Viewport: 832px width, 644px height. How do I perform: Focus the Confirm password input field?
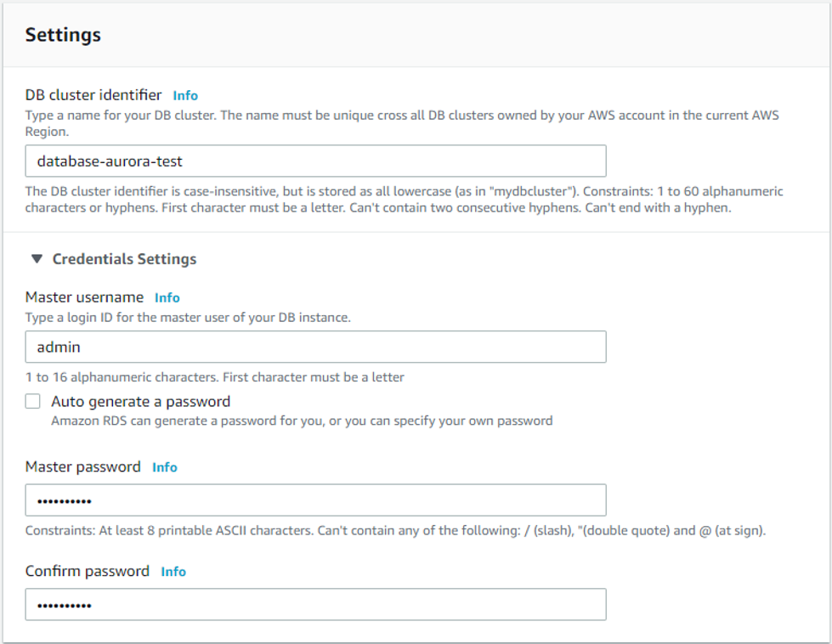315,604
